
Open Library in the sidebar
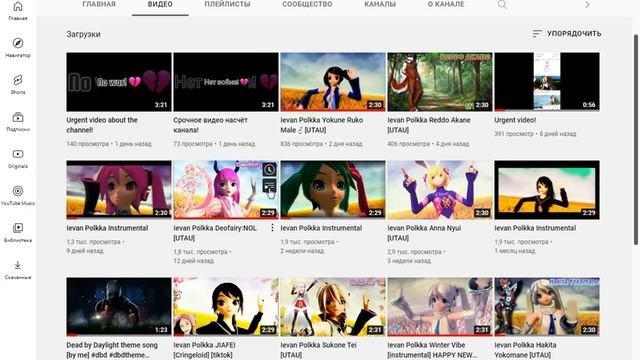[x=18, y=228]
